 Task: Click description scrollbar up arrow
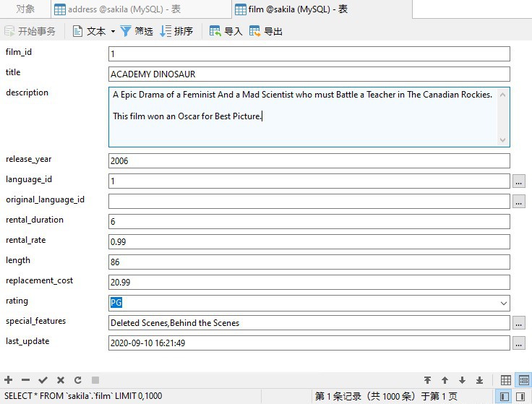pos(503,95)
